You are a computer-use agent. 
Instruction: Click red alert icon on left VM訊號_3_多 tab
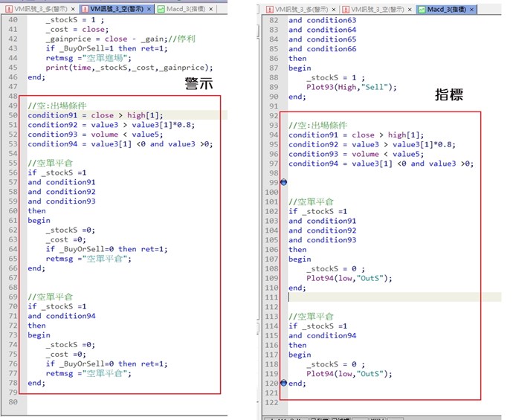click(8, 8)
